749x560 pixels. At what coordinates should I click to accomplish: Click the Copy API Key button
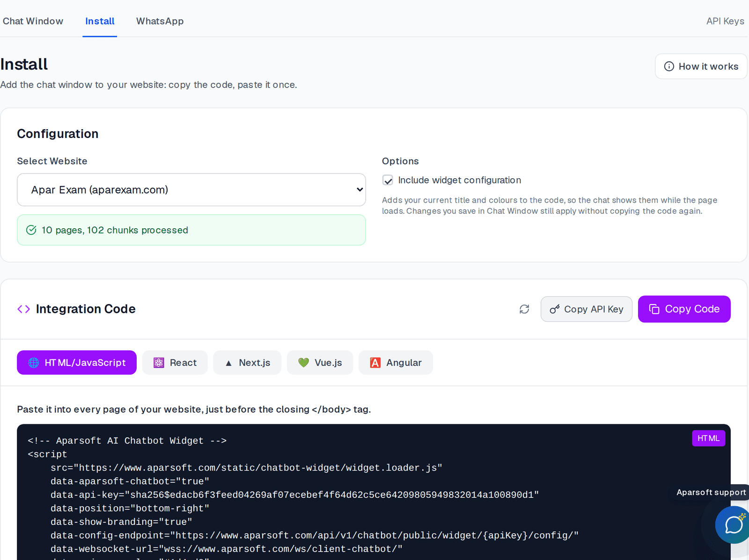(587, 309)
